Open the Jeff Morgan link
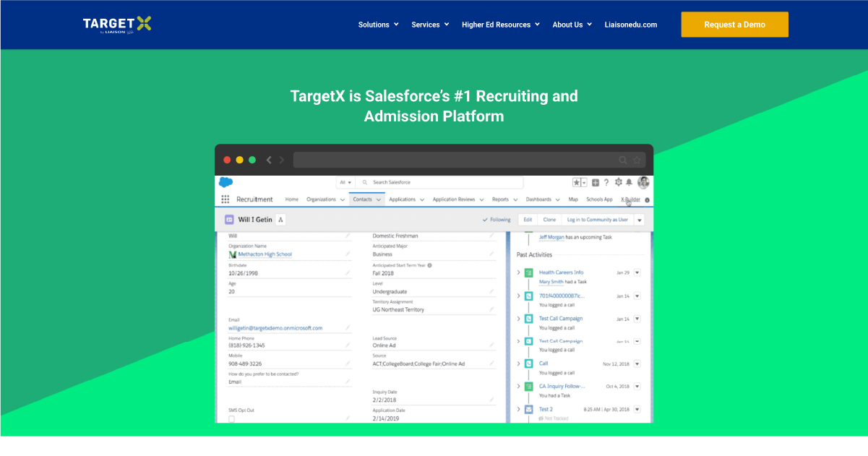The height and width of the screenshot is (456, 868). [x=552, y=237]
